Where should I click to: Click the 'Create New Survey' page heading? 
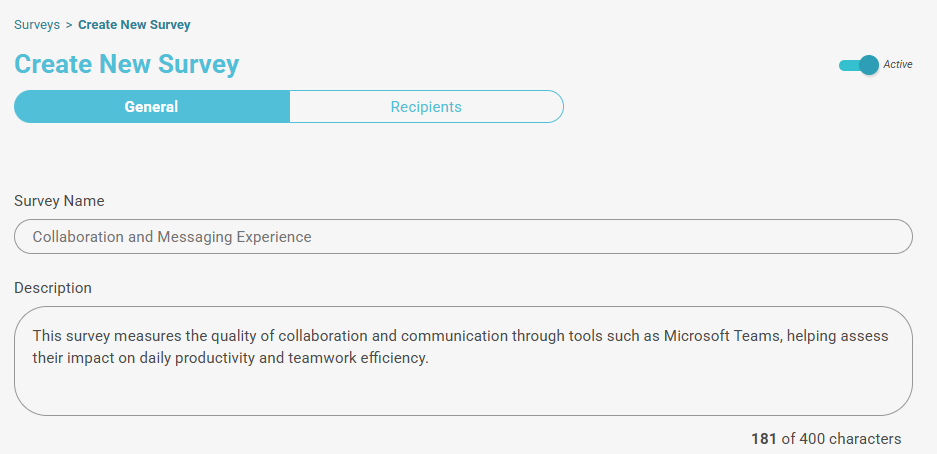(x=126, y=65)
